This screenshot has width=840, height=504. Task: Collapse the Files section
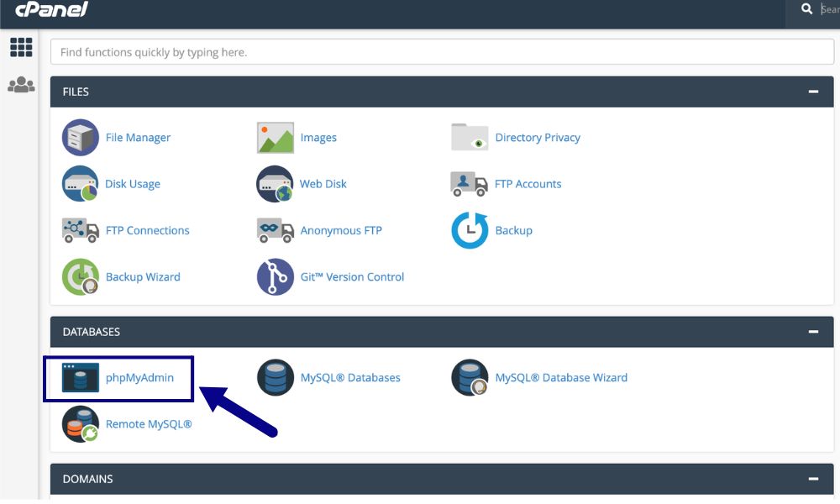point(813,92)
